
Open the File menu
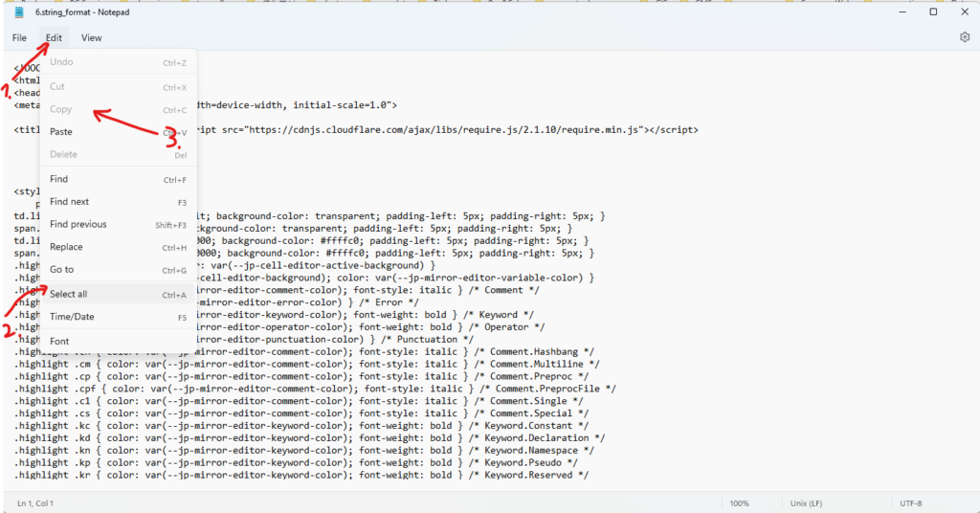19,38
